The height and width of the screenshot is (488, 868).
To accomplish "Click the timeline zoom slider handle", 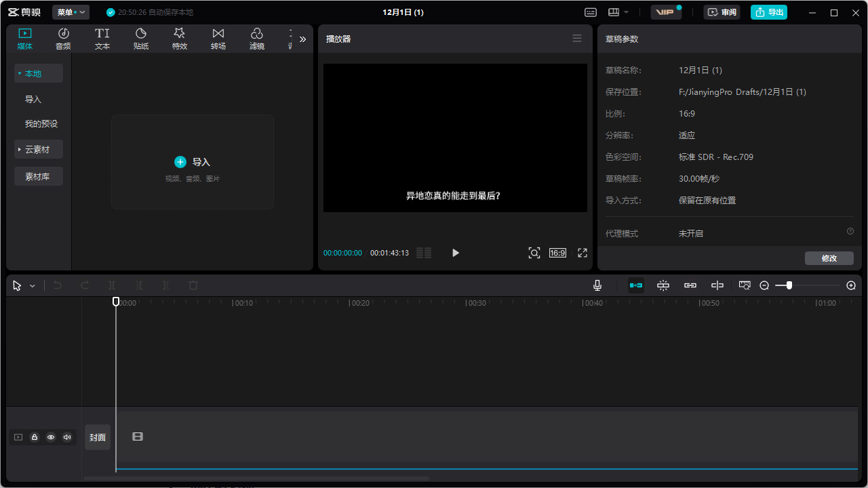I will point(789,285).
